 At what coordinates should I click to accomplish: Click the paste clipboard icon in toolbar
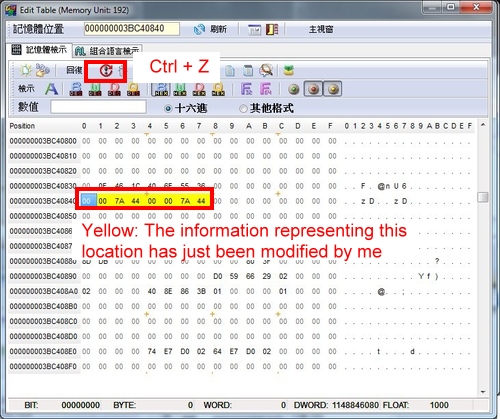click(248, 71)
